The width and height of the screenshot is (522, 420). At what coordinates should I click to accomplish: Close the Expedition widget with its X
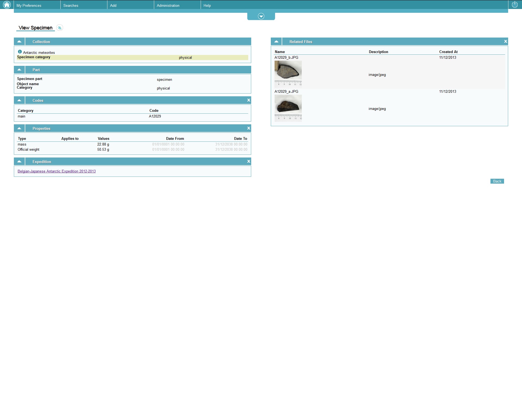[248, 162]
